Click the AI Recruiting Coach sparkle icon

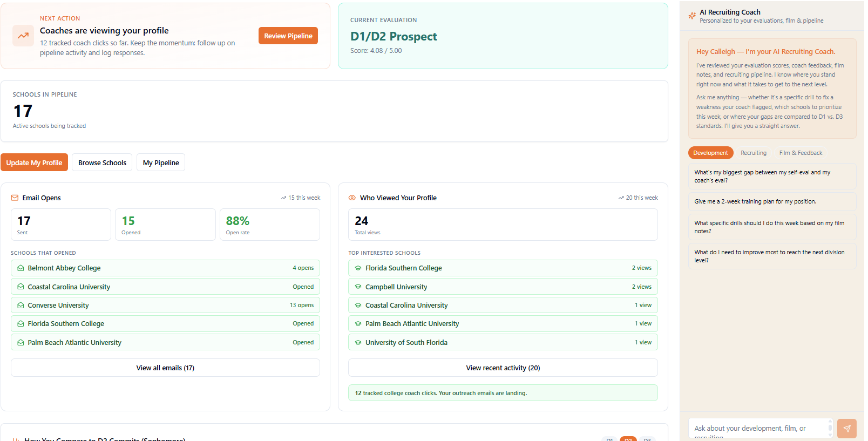[x=692, y=16]
